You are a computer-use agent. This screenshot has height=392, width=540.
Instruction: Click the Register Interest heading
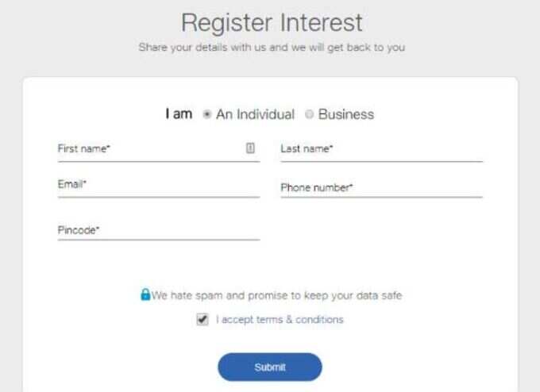272,23
